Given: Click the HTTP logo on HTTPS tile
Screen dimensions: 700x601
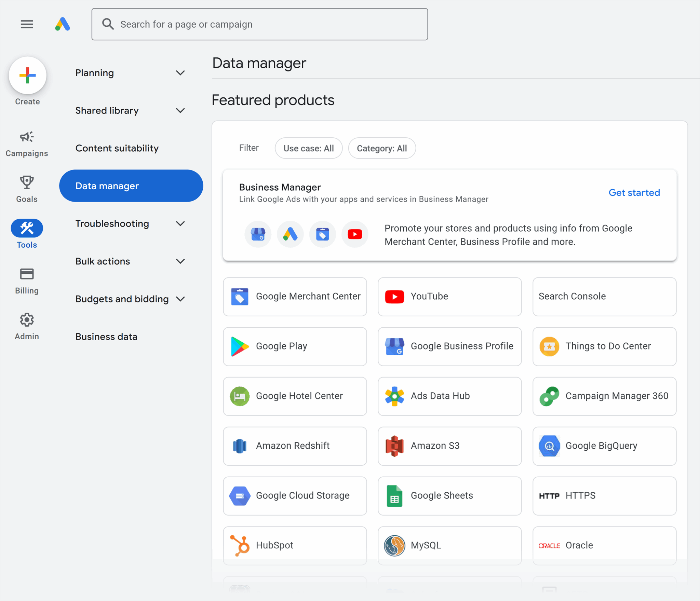Looking at the screenshot, I should pyautogui.click(x=549, y=496).
